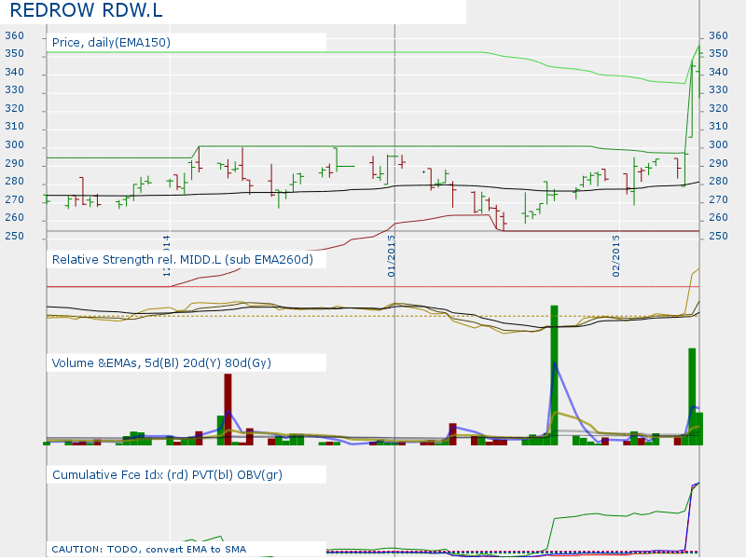Click the 340 label on left price axis
Viewport: 746px width, 560px height.
click(14, 72)
